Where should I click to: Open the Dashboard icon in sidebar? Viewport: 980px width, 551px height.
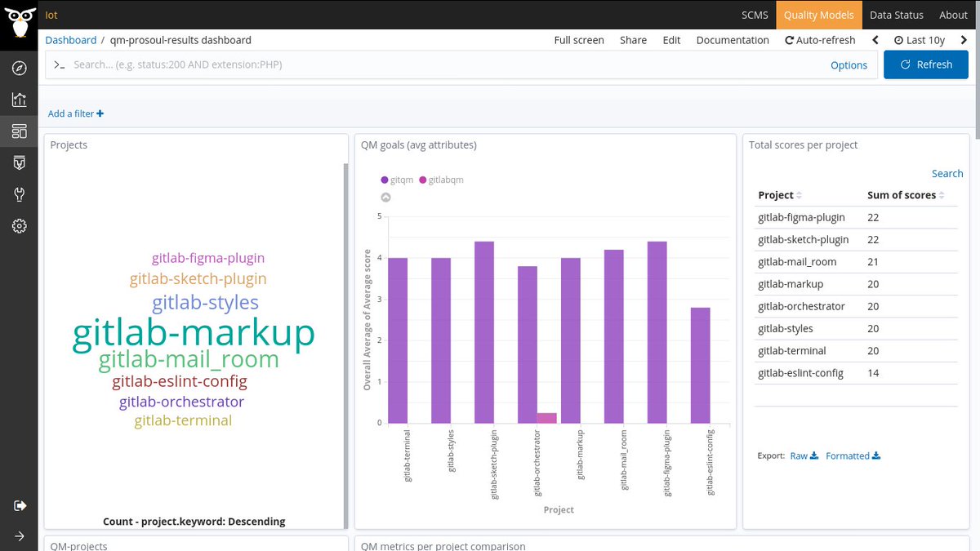(x=19, y=131)
